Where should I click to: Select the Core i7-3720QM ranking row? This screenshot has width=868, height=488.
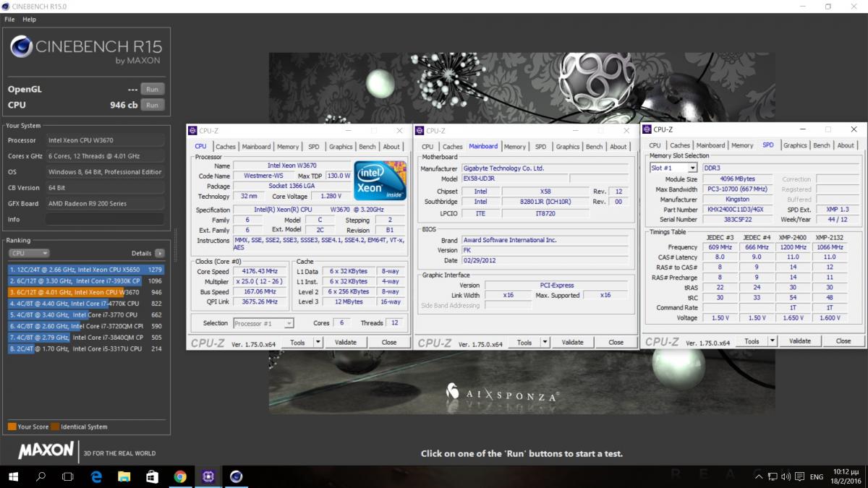pyautogui.click(x=86, y=326)
